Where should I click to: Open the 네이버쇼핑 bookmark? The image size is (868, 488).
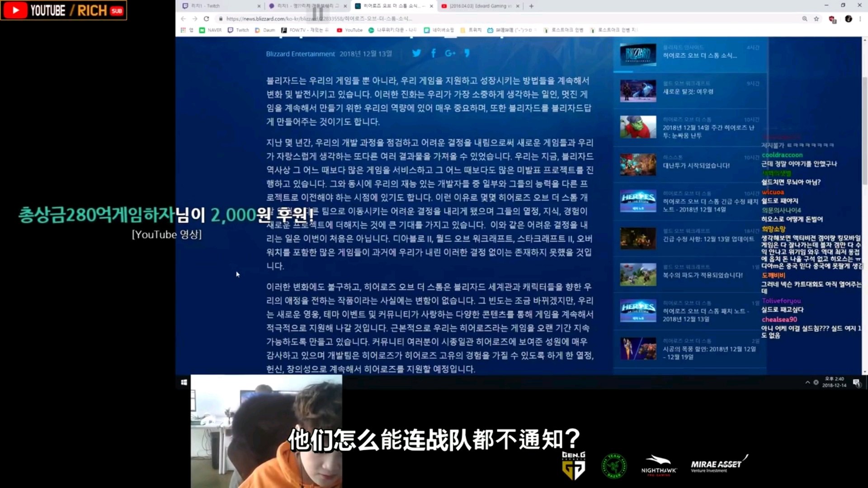coord(439,30)
